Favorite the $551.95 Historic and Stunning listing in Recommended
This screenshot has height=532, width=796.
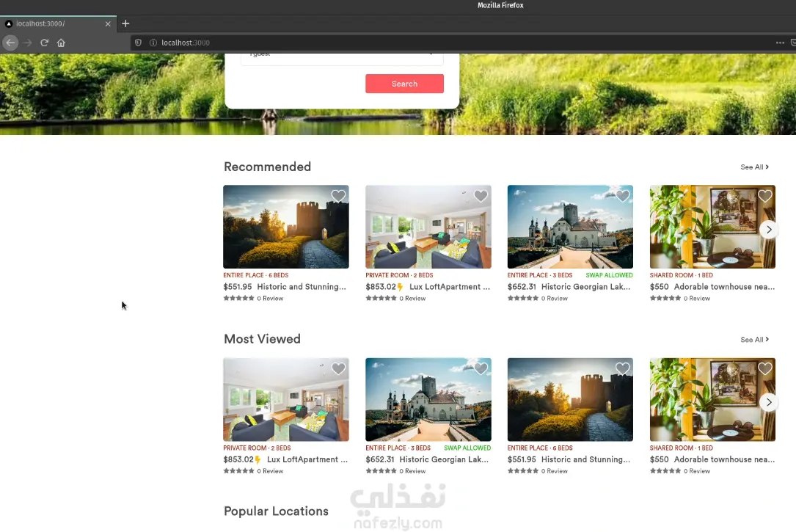(338, 196)
